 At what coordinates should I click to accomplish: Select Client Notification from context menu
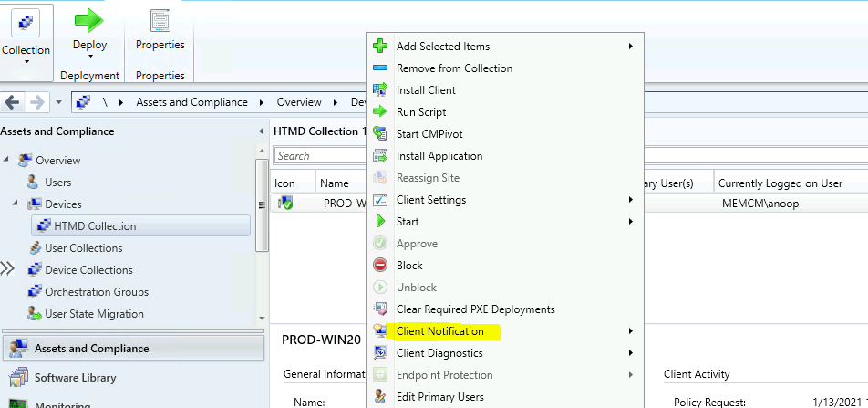[x=439, y=331]
